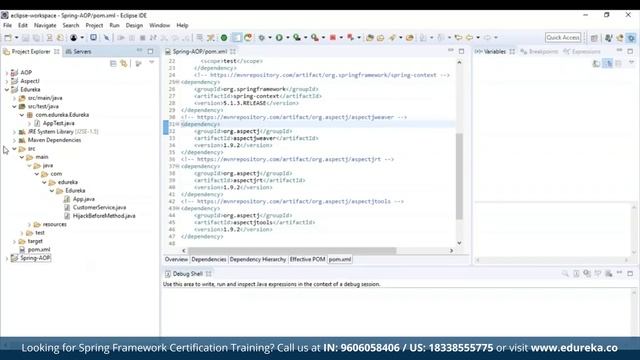The image size is (640, 360).
Task: Toggle Show Type Names in Variables view
Action: click(597, 63)
